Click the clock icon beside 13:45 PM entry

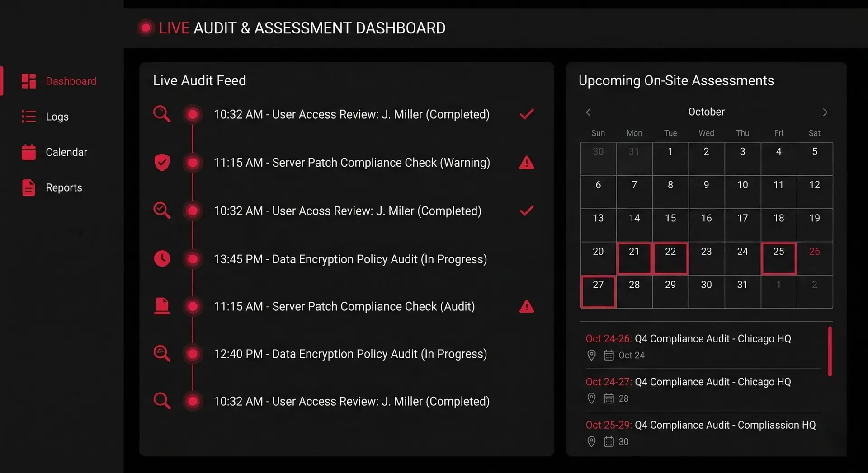pyautogui.click(x=162, y=258)
